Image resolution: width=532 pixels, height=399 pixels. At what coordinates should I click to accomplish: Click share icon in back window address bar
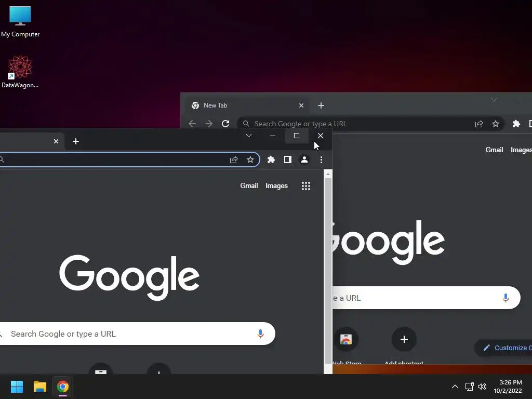(479, 124)
